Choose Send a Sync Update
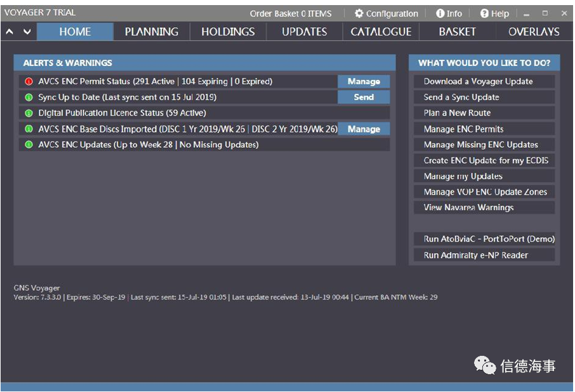 pos(484,97)
